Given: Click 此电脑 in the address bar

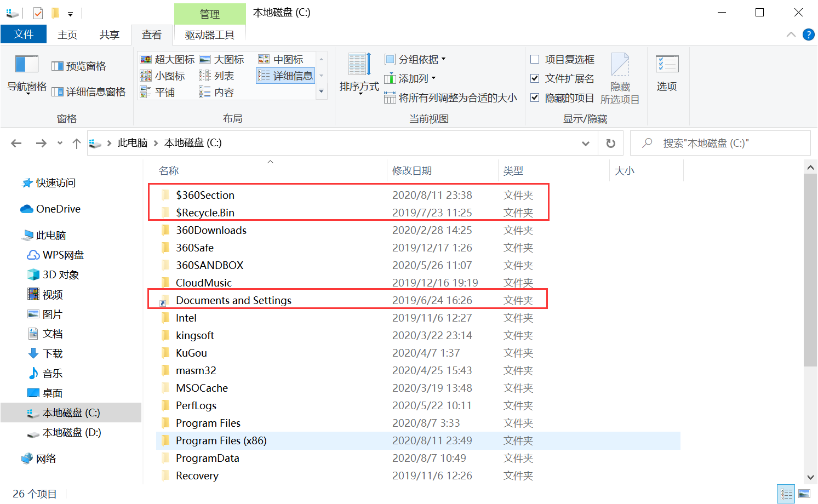Looking at the screenshot, I should pyautogui.click(x=133, y=143).
